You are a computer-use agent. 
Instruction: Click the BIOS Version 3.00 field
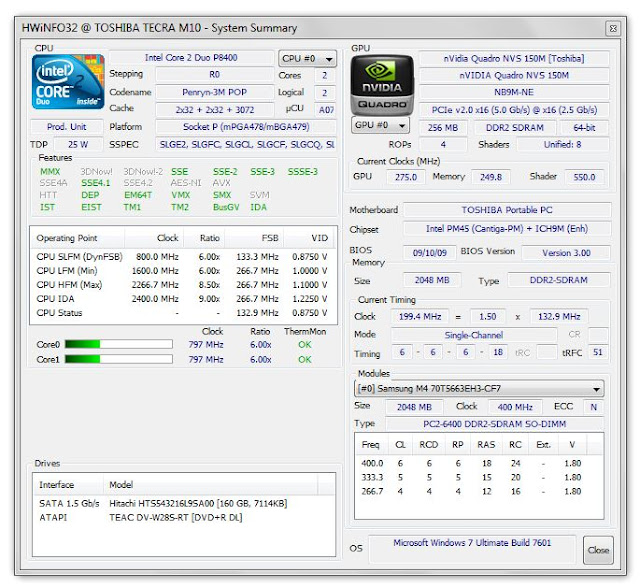[x=566, y=253]
